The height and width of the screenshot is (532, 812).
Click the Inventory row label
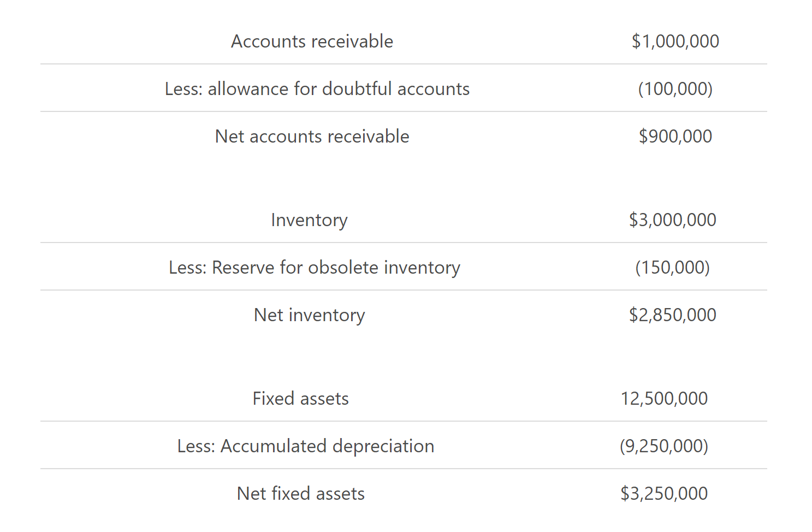[309, 220]
